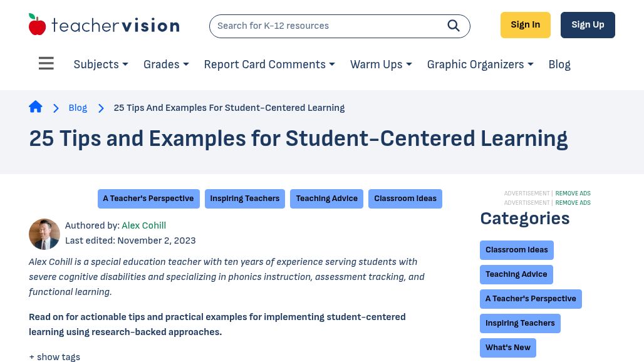Click the magnifying glass search icon
The width and height of the screenshot is (644, 362).
454,26
